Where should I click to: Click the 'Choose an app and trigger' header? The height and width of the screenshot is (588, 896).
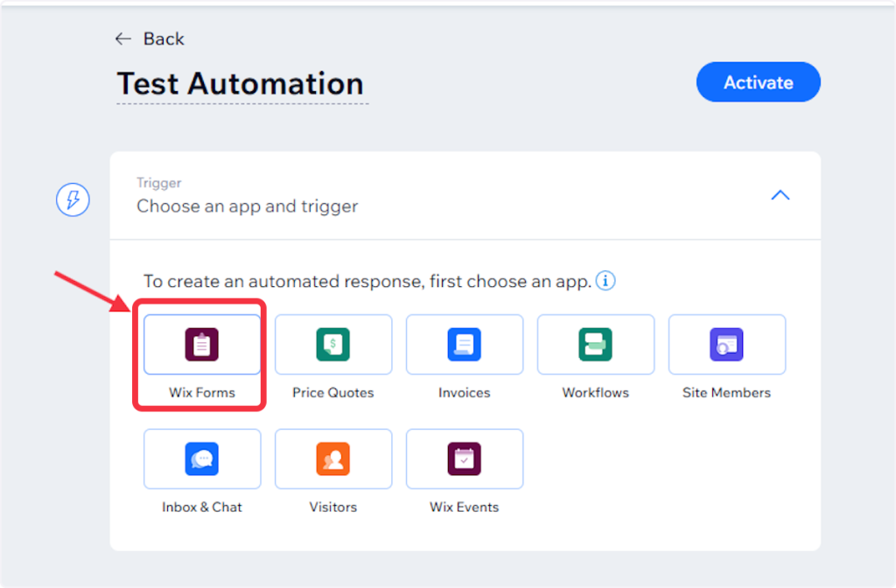248,206
